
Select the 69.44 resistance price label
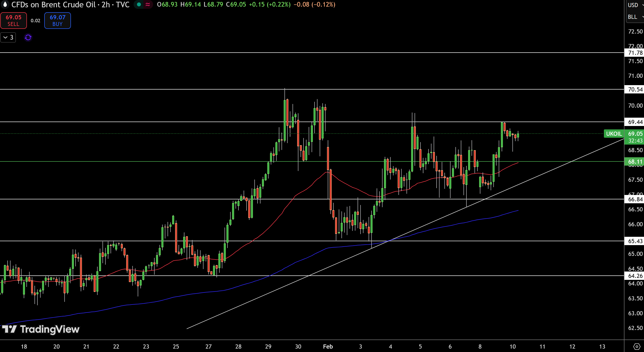(x=634, y=122)
